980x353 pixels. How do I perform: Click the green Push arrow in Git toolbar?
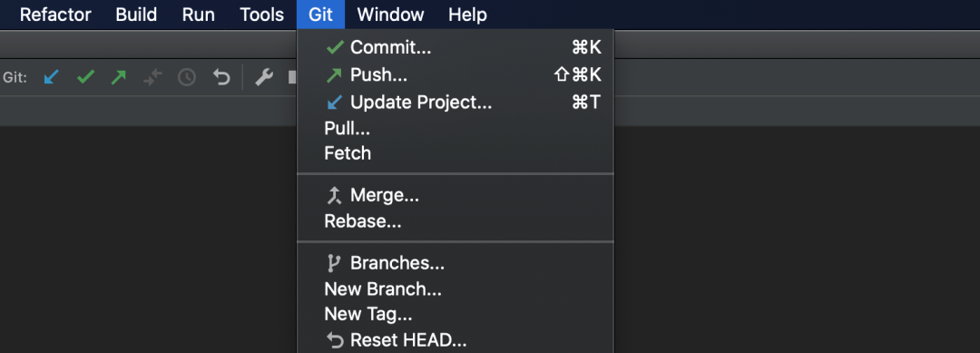(118, 77)
